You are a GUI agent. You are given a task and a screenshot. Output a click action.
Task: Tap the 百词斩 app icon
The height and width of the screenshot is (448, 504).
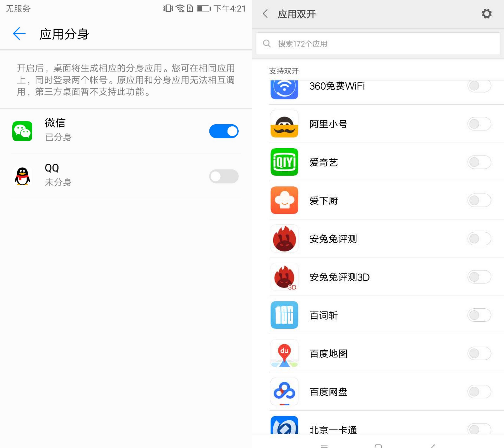tap(284, 315)
